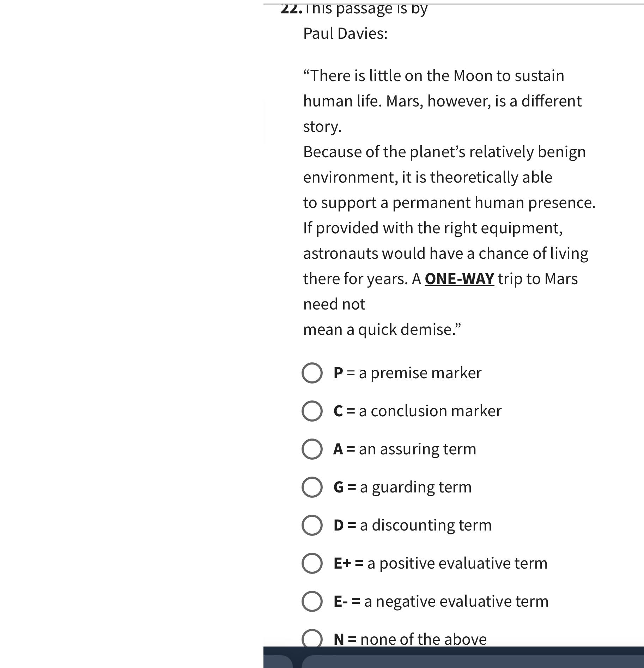Select radio button E+, positive evaluative term
Image resolution: width=644 pixels, height=668 pixels.
312,563
